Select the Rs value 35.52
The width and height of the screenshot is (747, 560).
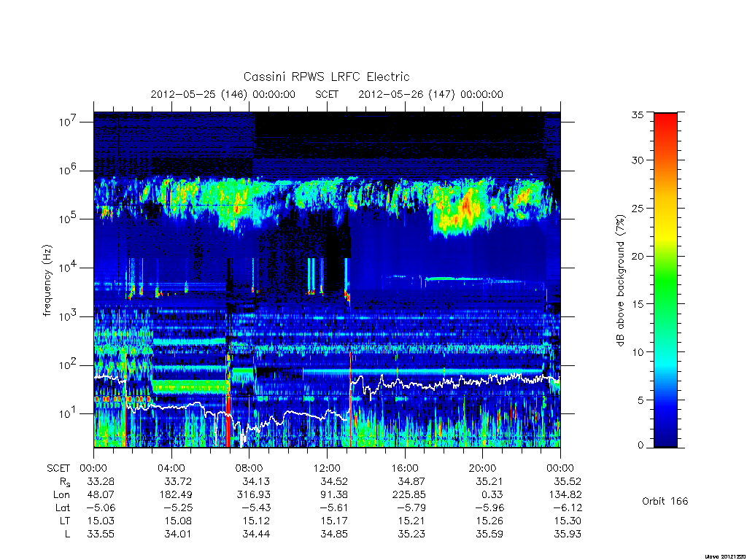pyautogui.click(x=568, y=481)
